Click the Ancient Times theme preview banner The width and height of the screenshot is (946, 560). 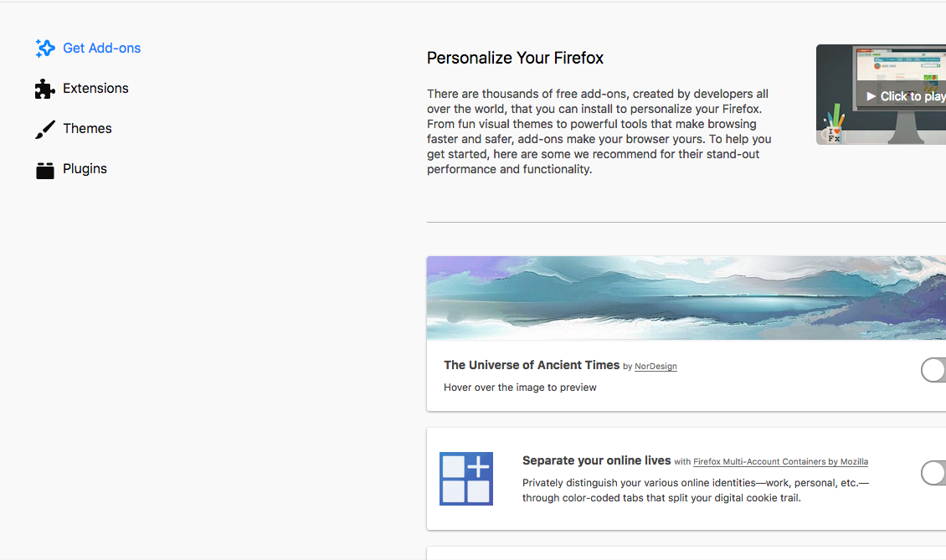click(686, 298)
